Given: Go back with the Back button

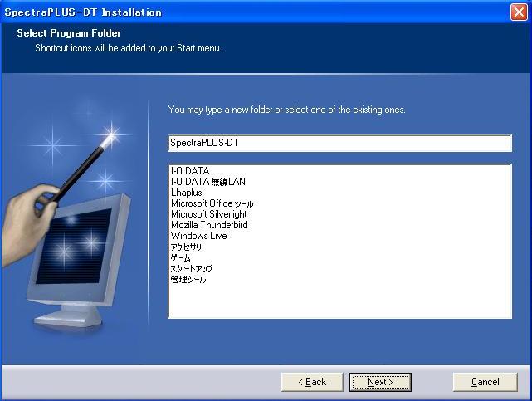Looking at the screenshot, I should point(312,382).
